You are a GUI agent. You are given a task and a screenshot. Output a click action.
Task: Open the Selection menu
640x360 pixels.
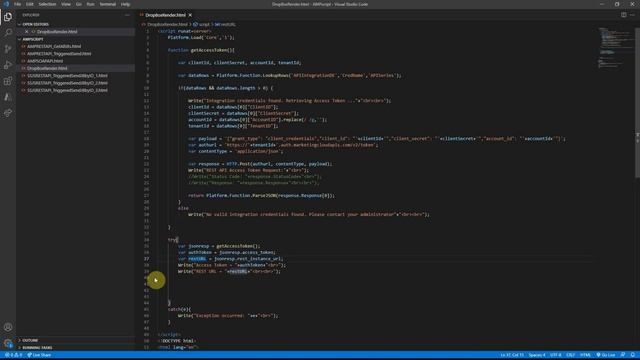click(x=47, y=4)
